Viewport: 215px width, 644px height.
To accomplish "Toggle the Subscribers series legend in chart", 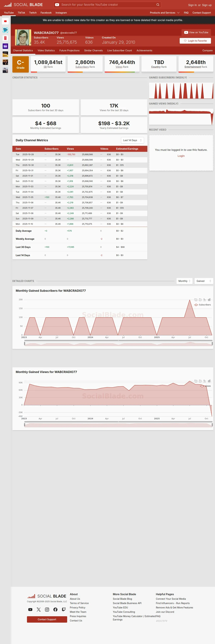I will click(202, 305).
